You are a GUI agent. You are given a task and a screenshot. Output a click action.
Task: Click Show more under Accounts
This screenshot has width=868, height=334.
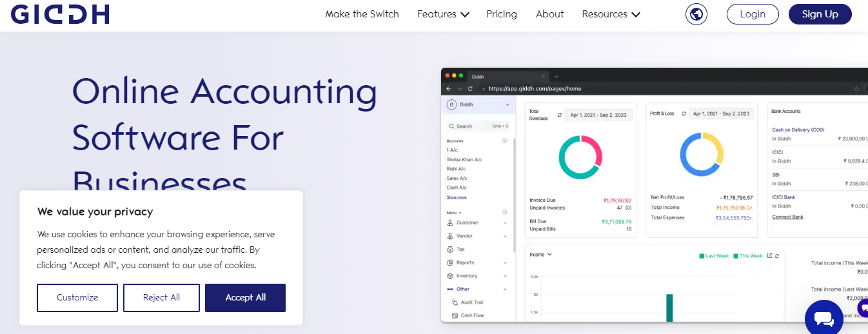click(x=457, y=197)
